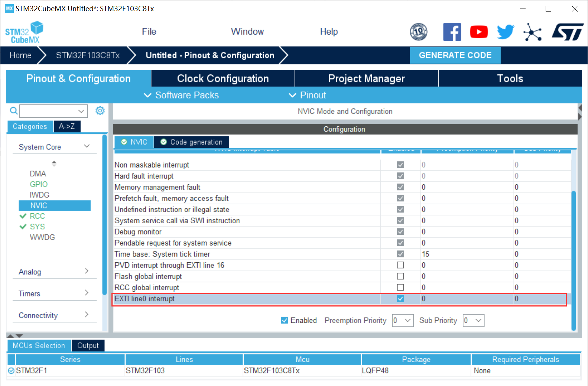Viewport: 588px width, 386px height.
Task: Expand the Pinout menu
Action: click(x=308, y=95)
